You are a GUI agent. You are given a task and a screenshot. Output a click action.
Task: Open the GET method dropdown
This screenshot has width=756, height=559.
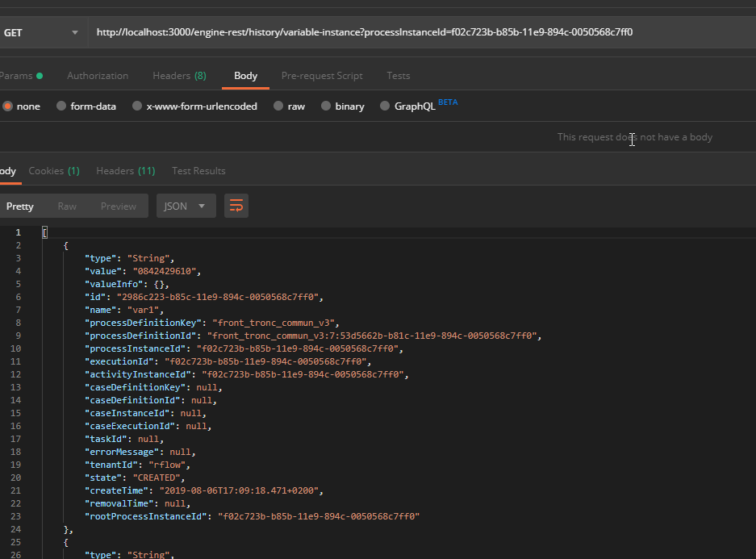[x=42, y=32]
